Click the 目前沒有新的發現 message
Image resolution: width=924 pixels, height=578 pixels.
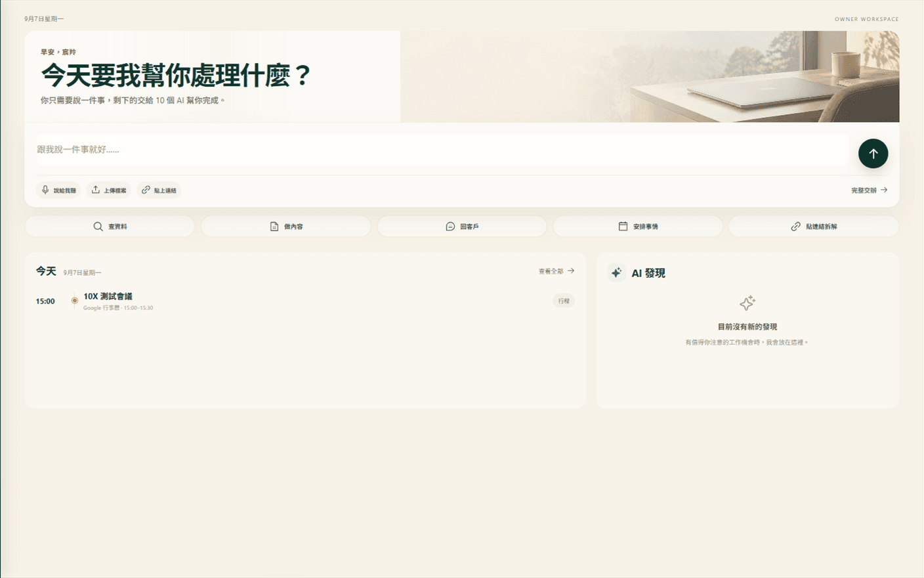[747, 326]
